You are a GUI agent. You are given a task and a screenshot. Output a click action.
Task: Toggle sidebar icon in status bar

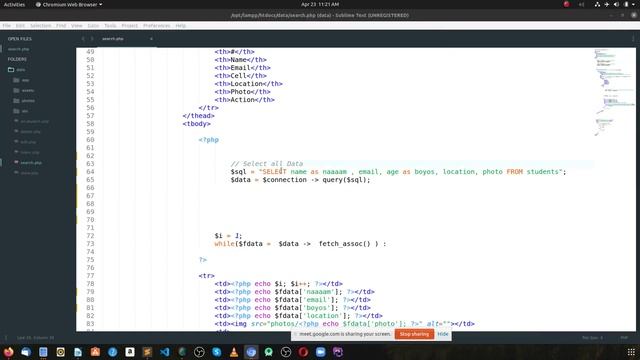pyautogui.click(x=6, y=338)
